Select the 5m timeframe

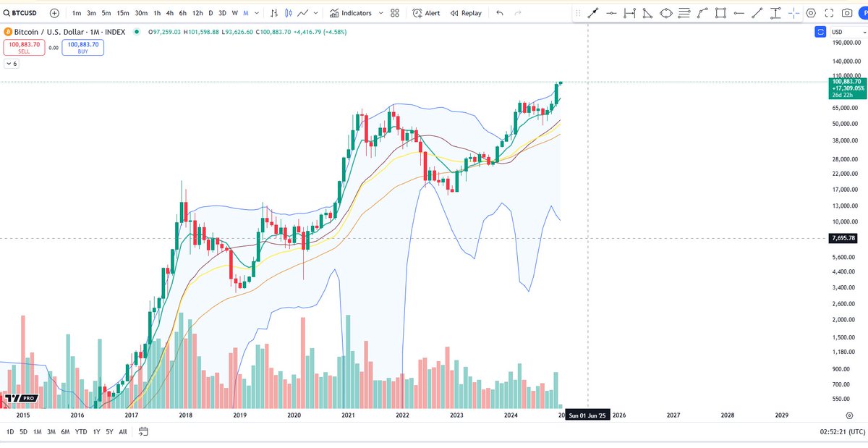pyautogui.click(x=106, y=13)
